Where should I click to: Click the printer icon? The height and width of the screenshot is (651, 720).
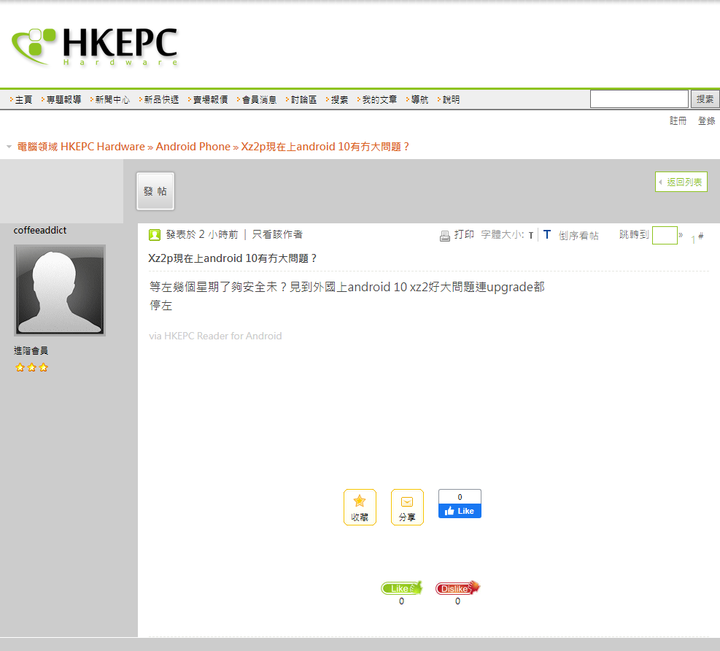pyautogui.click(x=444, y=236)
